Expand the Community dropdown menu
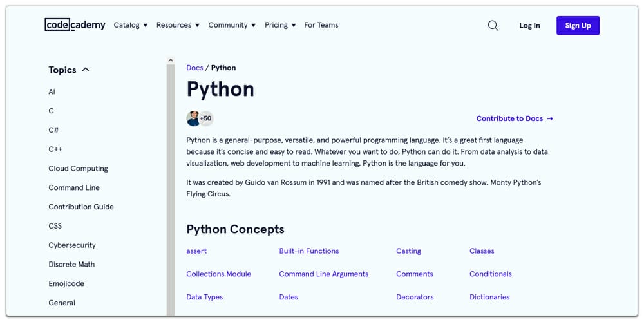The width and height of the screenshot is (644, 322). point(232,25)
